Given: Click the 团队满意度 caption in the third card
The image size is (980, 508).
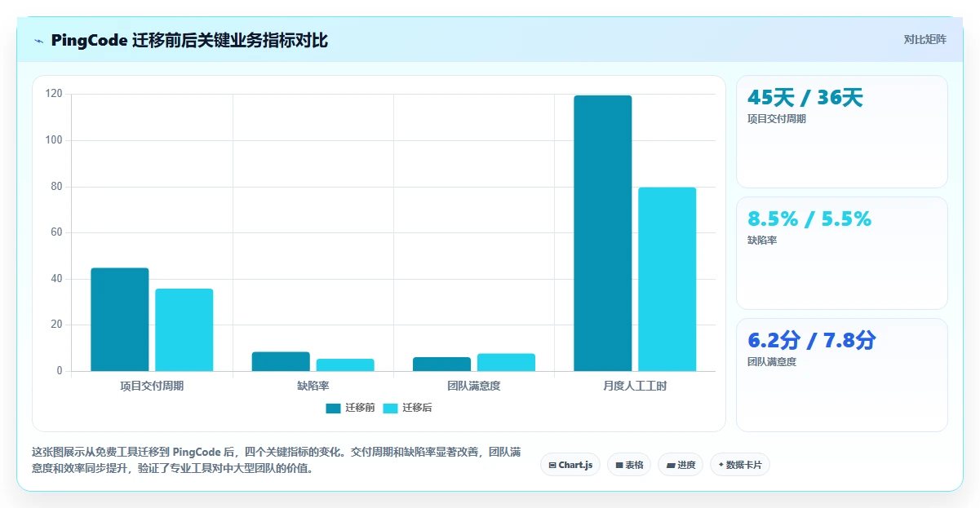Looking at the screenshot, I should 772,362.
